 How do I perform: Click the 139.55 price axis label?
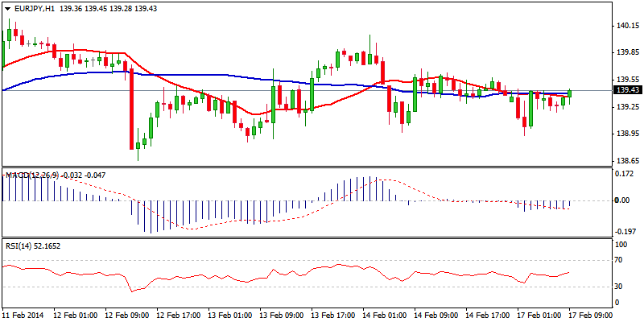630,80
